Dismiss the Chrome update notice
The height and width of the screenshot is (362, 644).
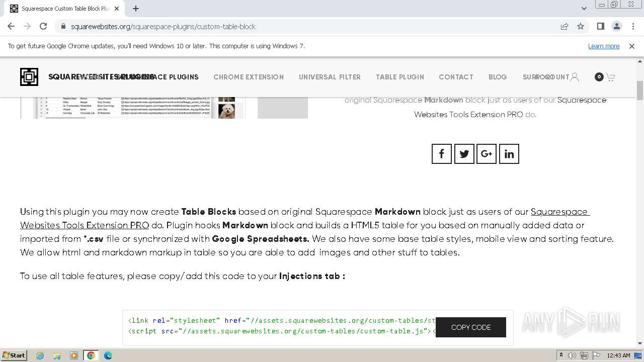coord(632,46)
